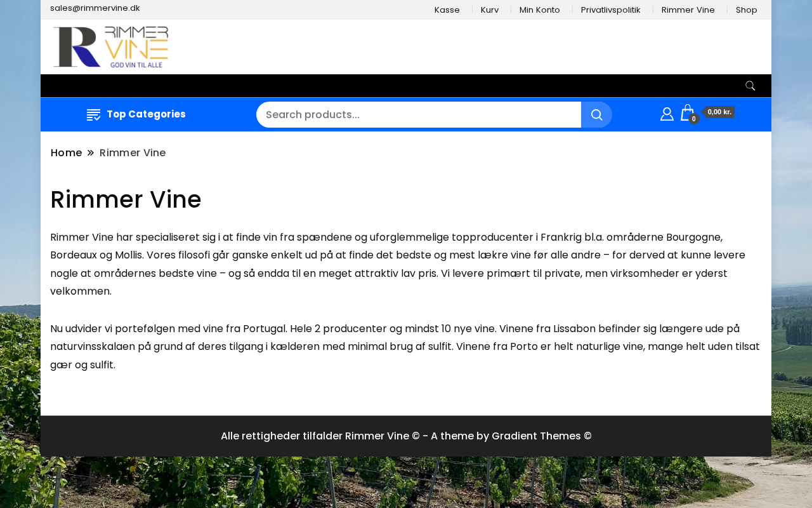Open the shopping bag cart icon

[x=687, y=112]
